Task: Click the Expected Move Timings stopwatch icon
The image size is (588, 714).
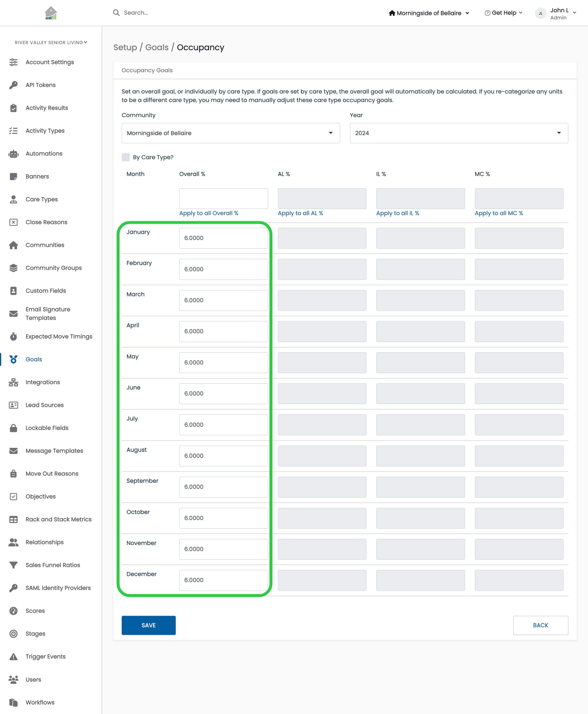Action: 13,336
